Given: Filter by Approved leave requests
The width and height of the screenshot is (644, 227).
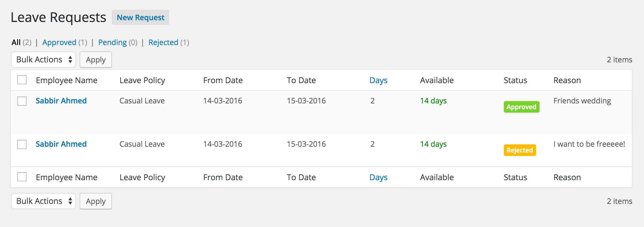Looking at the screenshot, I should [59, 42].
